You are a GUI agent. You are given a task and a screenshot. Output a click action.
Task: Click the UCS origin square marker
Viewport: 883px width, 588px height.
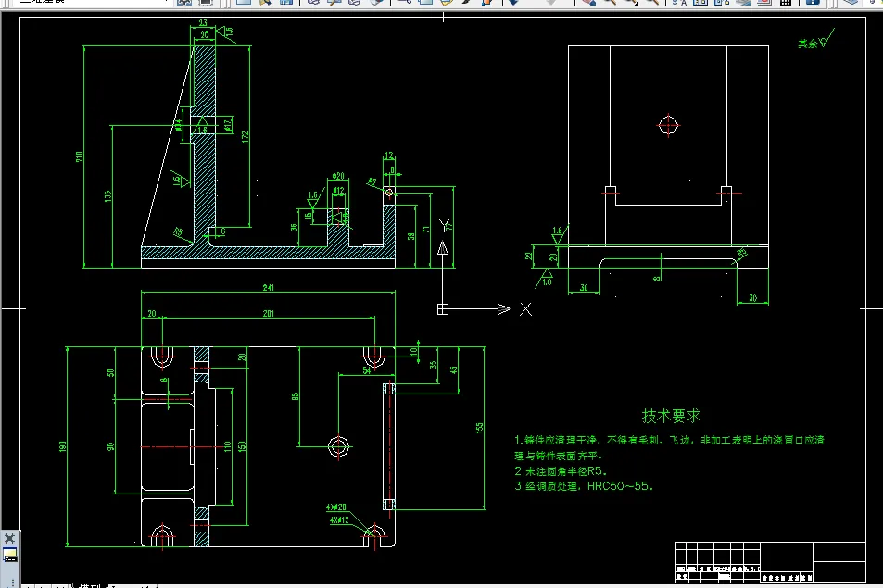[x=443, y=309]
